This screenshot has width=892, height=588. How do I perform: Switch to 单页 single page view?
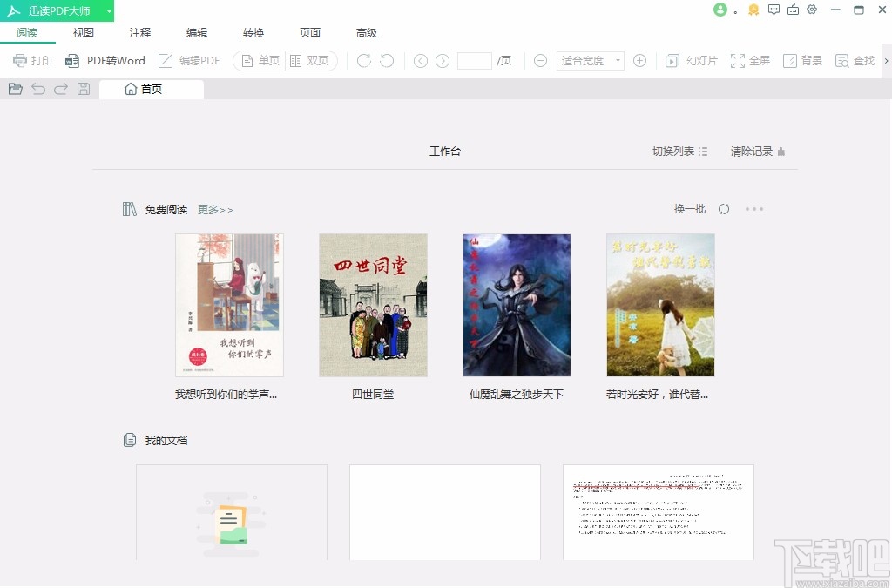tap(260, 60)
